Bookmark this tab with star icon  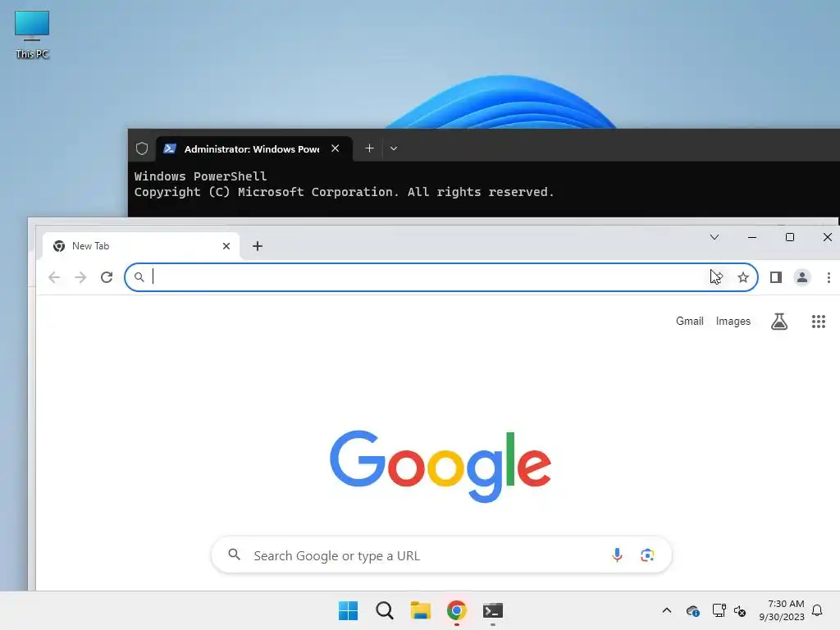click(x=743, y=277)
